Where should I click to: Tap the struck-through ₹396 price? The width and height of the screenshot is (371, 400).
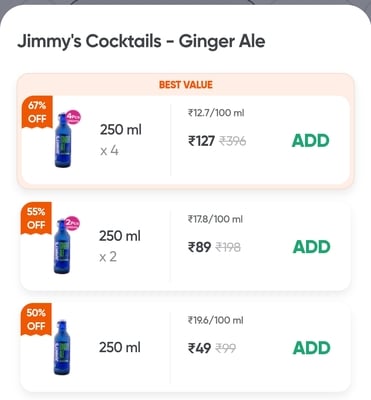[233, 141]
